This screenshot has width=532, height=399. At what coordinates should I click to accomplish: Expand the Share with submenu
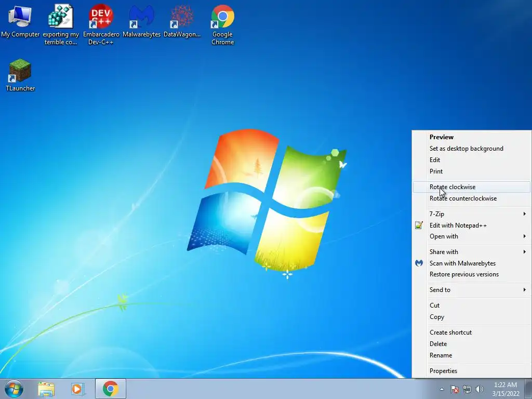click(472, 252)
